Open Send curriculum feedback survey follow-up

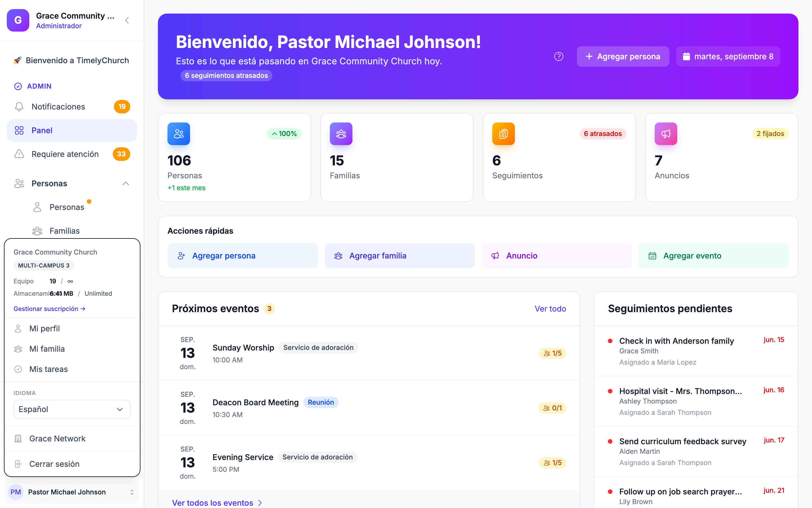(696, 452)
